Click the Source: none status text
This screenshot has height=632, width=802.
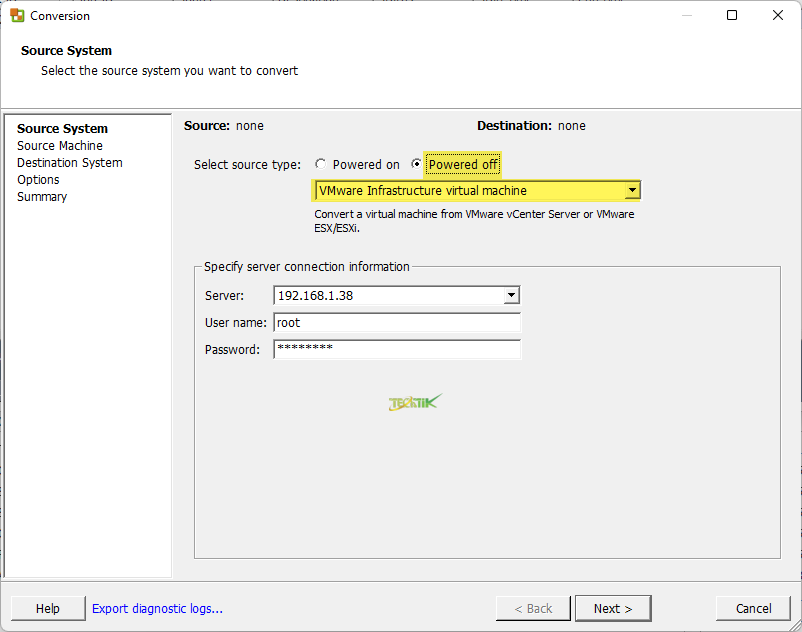(224, 126)
